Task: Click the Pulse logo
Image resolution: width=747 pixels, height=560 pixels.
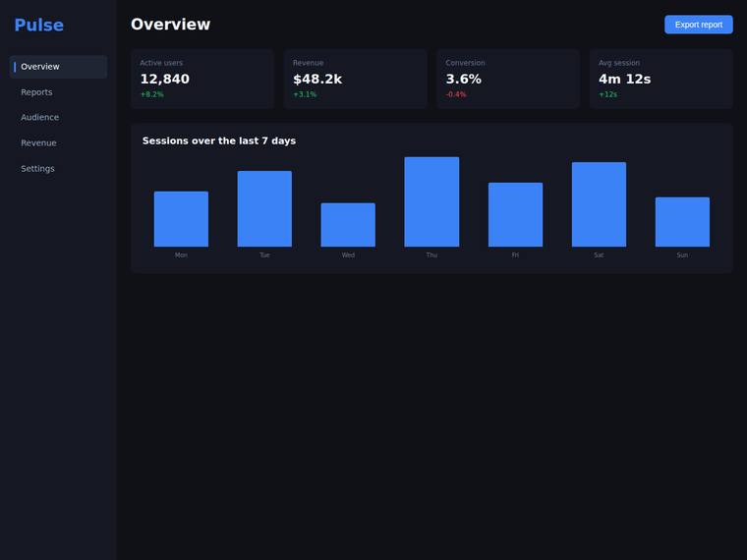Action: click(38, 25)
